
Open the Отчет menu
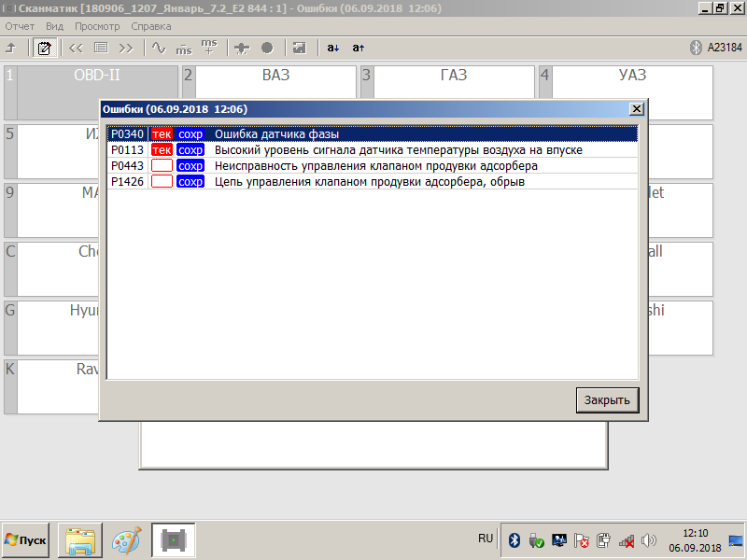click(20, 26)
